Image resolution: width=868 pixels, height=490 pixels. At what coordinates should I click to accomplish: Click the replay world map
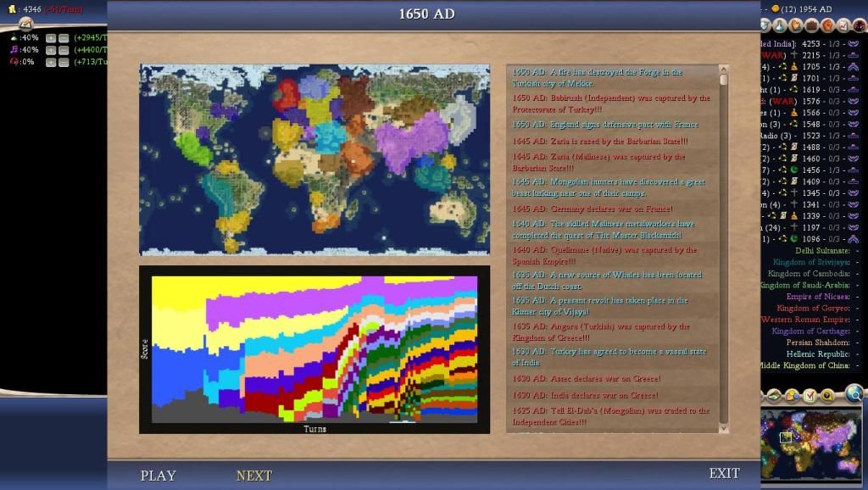coord(314,159)
